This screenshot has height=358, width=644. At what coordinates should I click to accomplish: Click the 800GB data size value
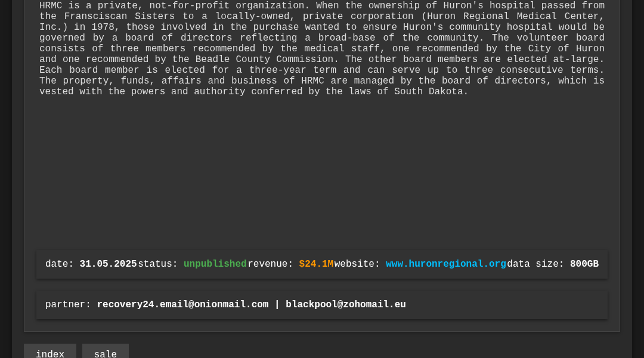(584, 264)
